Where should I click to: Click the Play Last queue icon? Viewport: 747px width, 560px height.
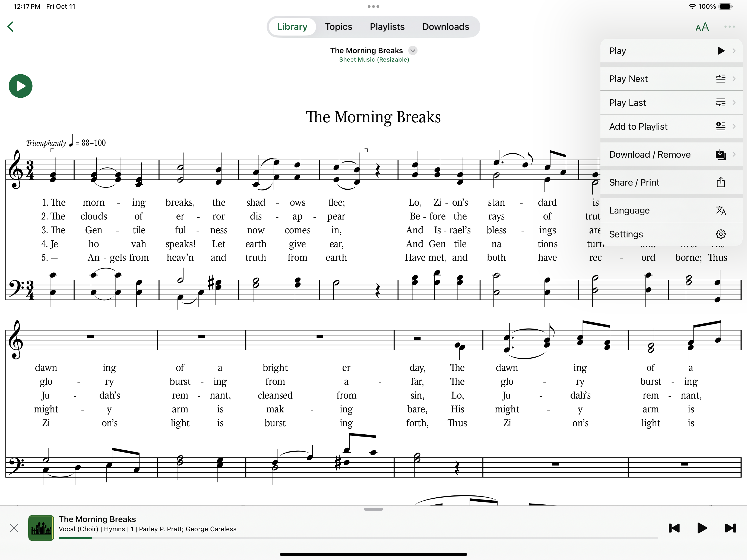coord(721,103)
